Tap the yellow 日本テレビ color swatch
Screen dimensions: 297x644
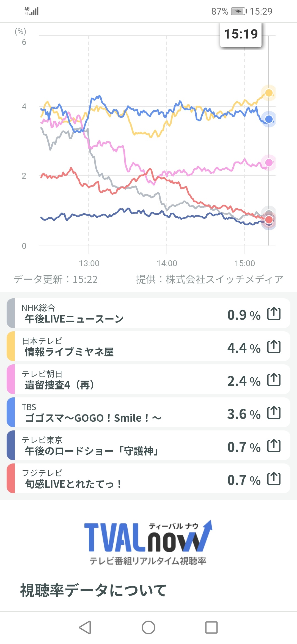[11, 346]
